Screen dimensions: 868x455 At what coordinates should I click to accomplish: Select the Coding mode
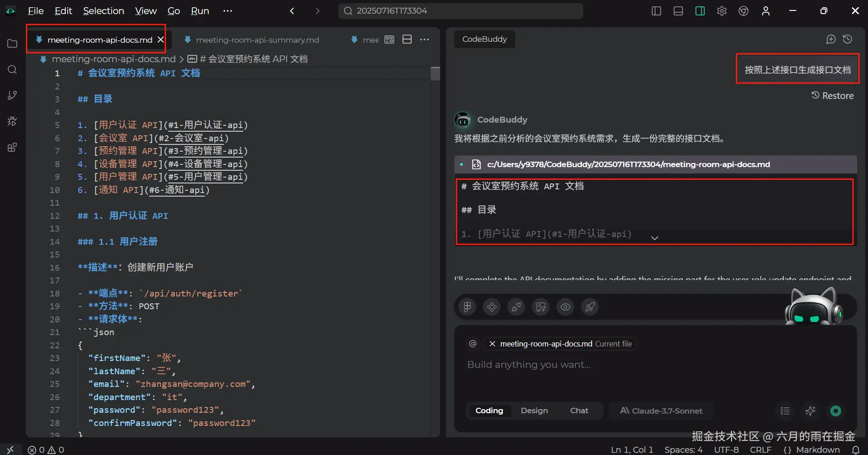(x=489, y=410)
